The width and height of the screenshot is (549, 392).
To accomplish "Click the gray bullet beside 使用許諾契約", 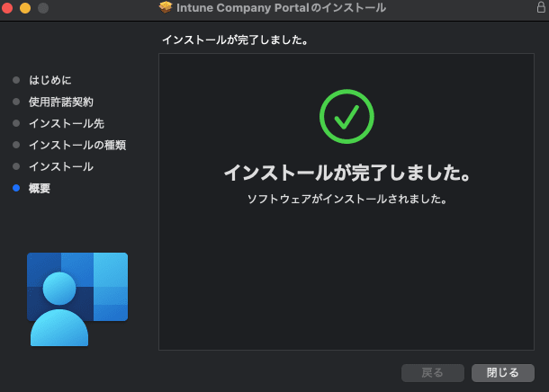I will pos(16,102).
